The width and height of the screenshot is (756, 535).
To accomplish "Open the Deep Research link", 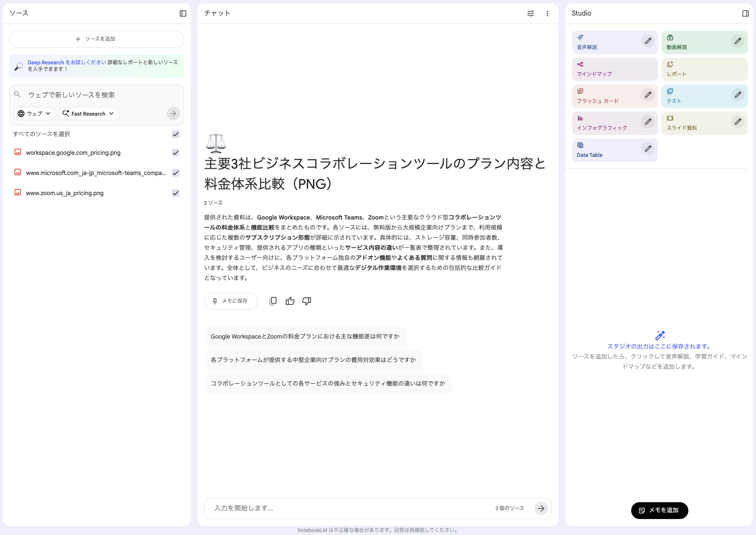I will (x=45, y=62).
